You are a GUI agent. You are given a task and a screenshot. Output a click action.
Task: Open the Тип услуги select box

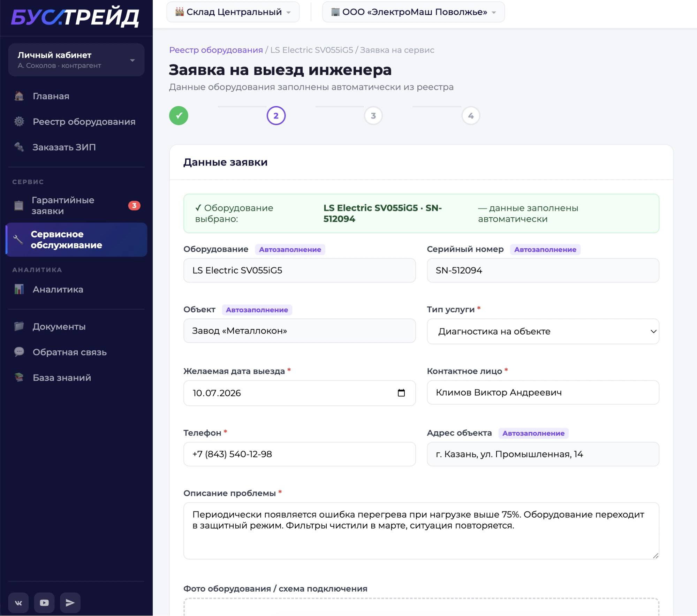tap(543, 332)
